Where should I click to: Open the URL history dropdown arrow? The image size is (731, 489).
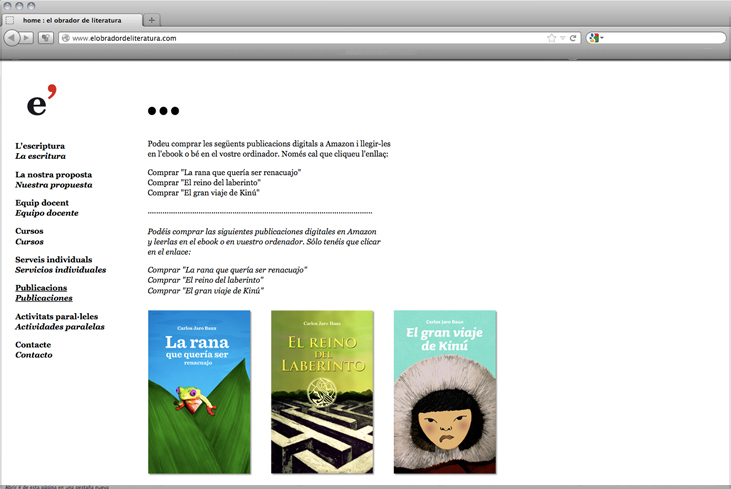pos(563,38)
